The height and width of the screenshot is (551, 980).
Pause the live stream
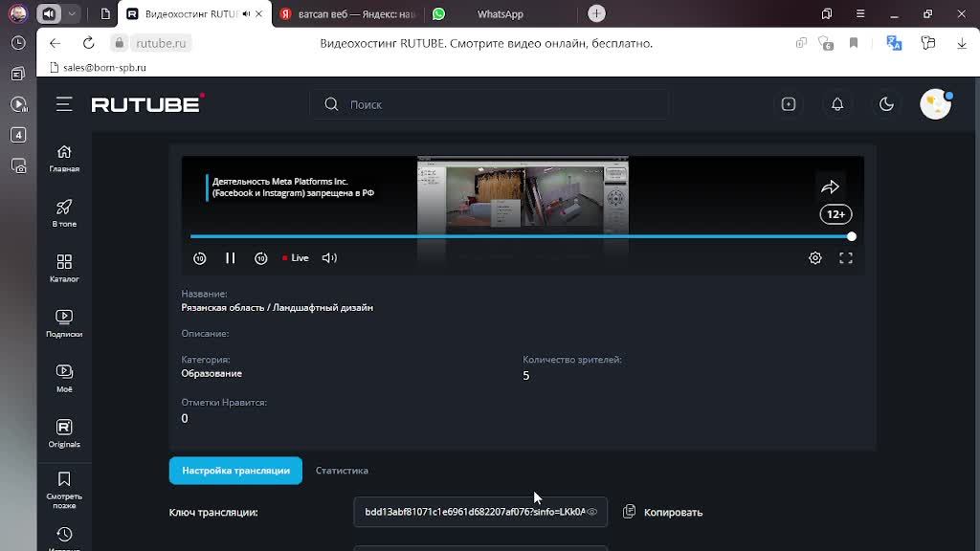pos(230,258)
